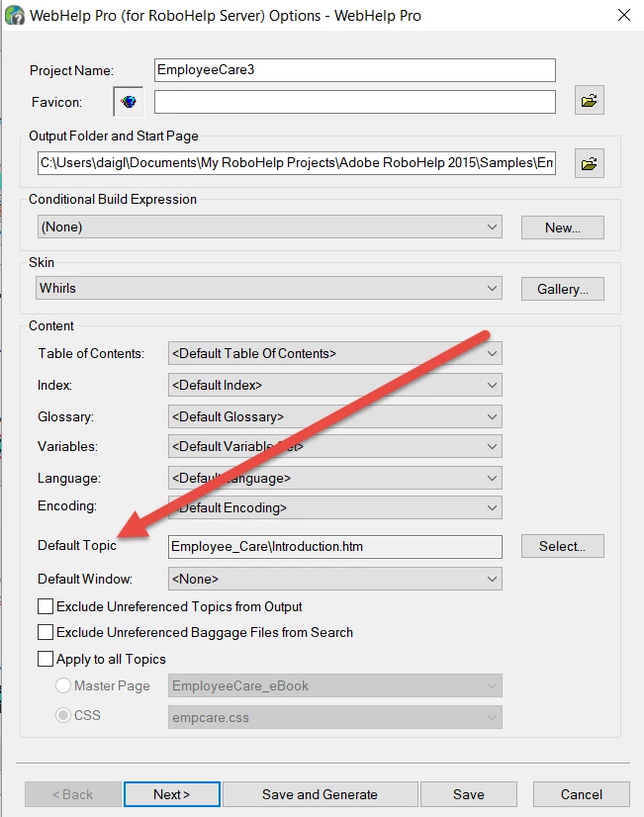Browse for a favicon file with folder icon

pos(590,100)
